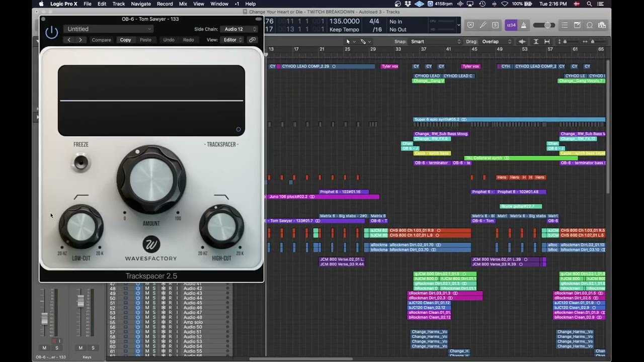Open the Track menu
Screen dimensions: 644x362
tap(119, 4)
